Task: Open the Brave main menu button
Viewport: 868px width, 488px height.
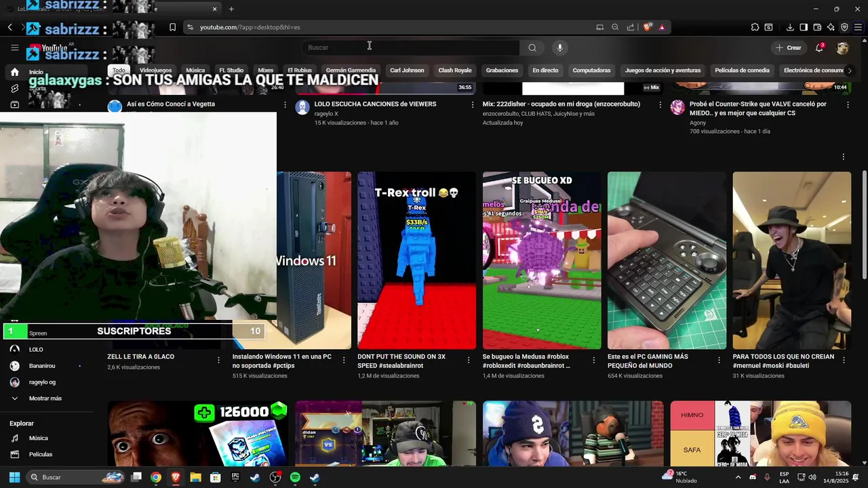Action: coord(858,27)
